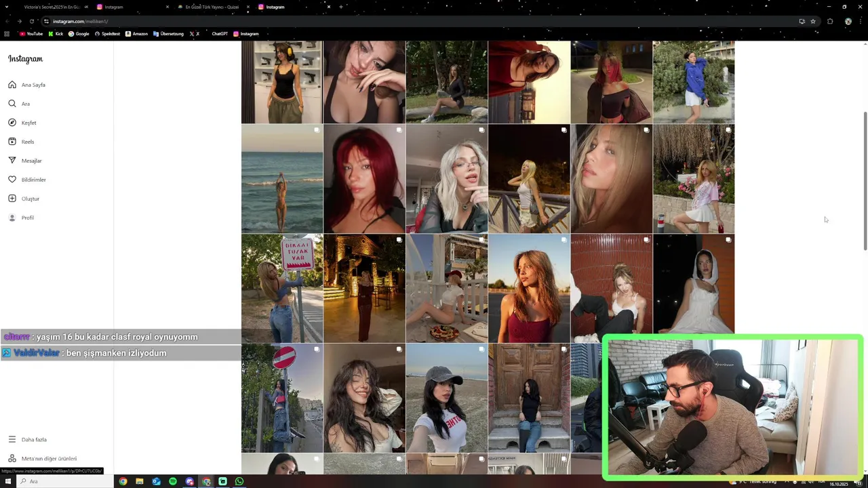Click the instagram.com address bar
Image resolution: width=868 pixels, height=488 pixels.
click(x=420, y=21)
